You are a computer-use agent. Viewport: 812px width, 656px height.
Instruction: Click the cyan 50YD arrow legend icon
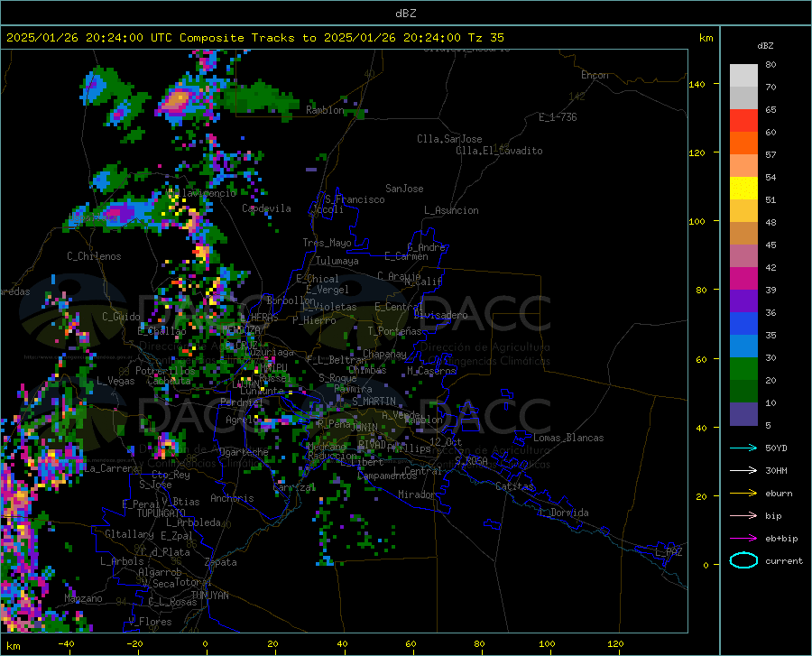(x=743, y=448)
